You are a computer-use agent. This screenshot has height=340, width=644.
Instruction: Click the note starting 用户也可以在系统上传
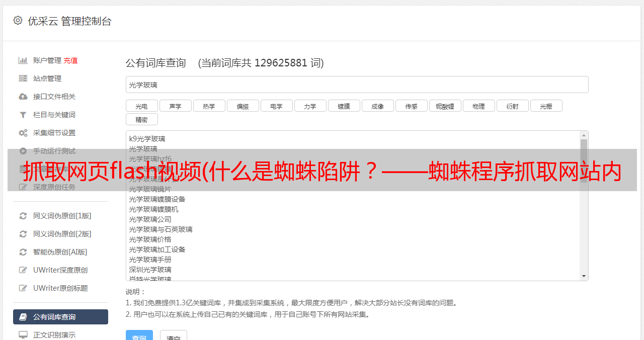249,314
